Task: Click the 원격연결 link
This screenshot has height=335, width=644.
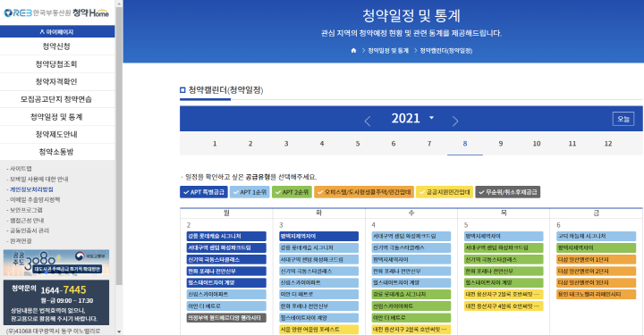Action: 21,240
